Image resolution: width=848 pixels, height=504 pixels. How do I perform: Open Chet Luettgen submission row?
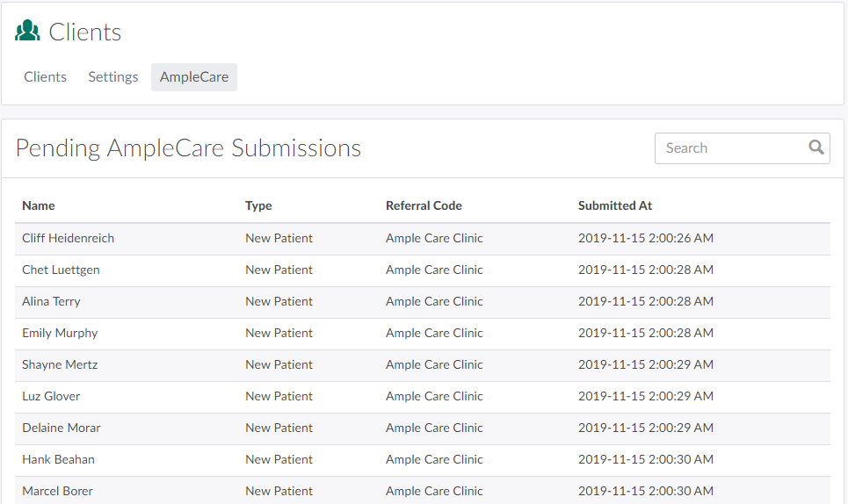click(x=62, y=270)
